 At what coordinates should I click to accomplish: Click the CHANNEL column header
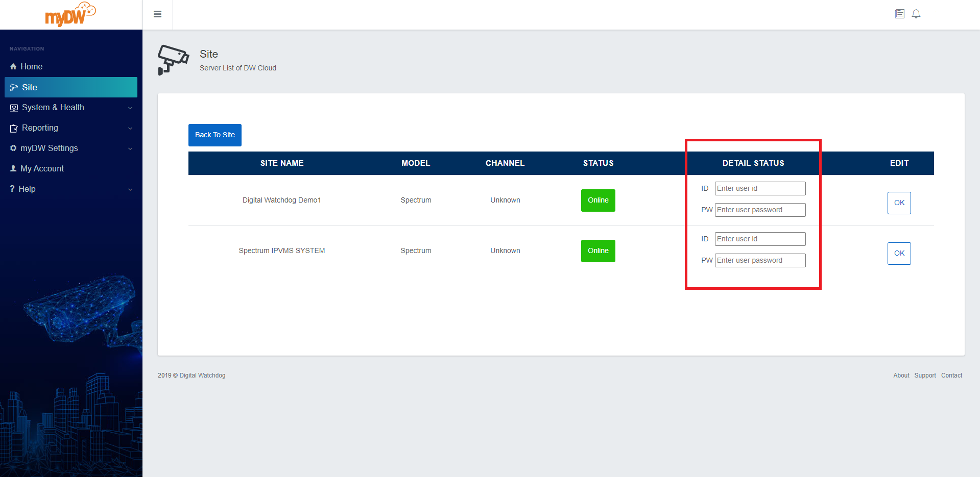click(505, 163)
